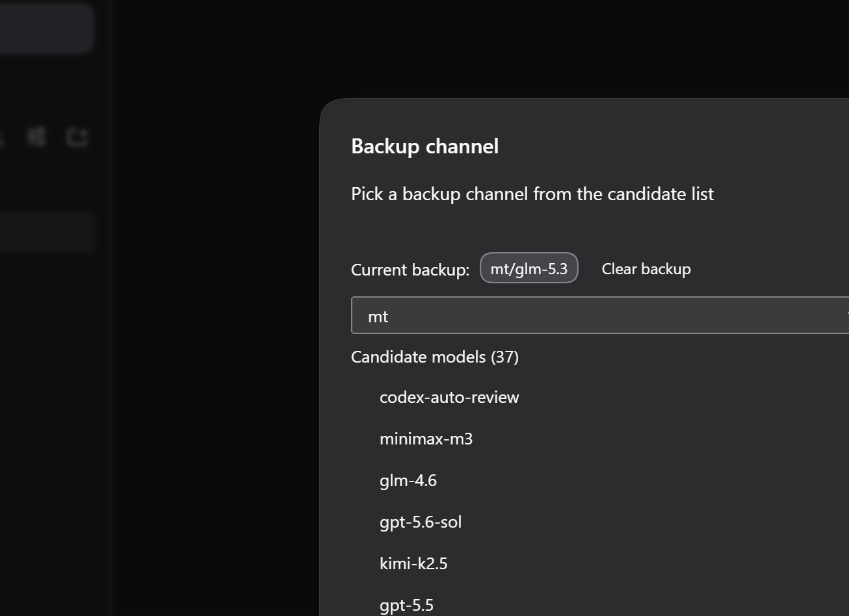Image resolution: width=849 pixels, height=616 pixels.
Task: Select kimi-k2.5 candidate model
Action: click(x=413, y=563)
